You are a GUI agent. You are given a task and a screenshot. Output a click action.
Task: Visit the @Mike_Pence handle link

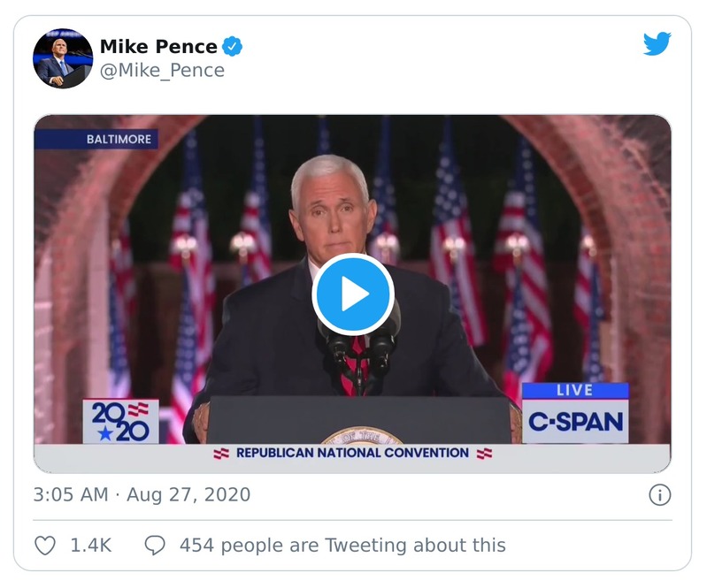pyautogui.click(x=162, y=71)
